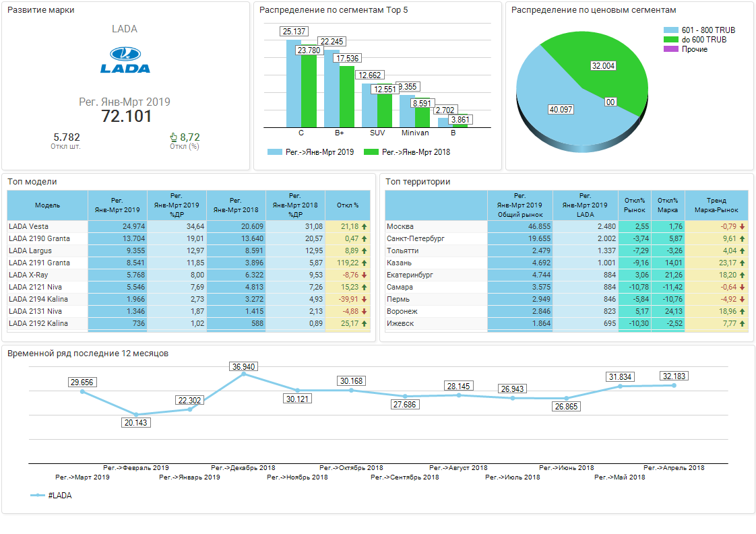The width and height of the screenshot is (756, 534).
Task: Click red trend arrow in Пермь row
Action: pos(742,300)
